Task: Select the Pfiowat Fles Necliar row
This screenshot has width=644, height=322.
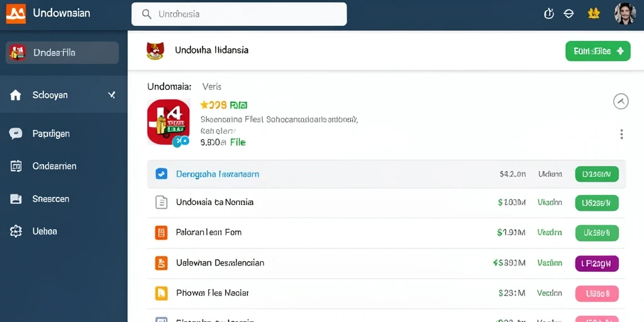Action: [386, 294]
